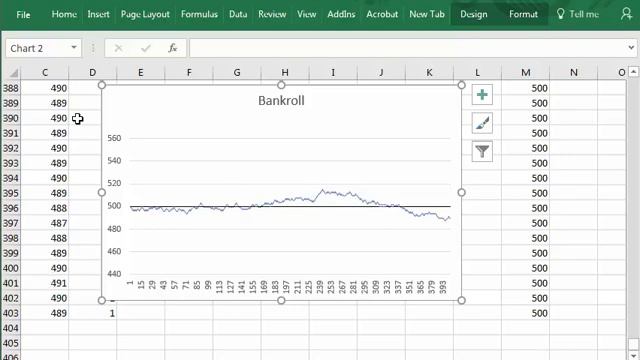
Task: Click the Select All corner triangle
Action: click(x=13, y=73)
